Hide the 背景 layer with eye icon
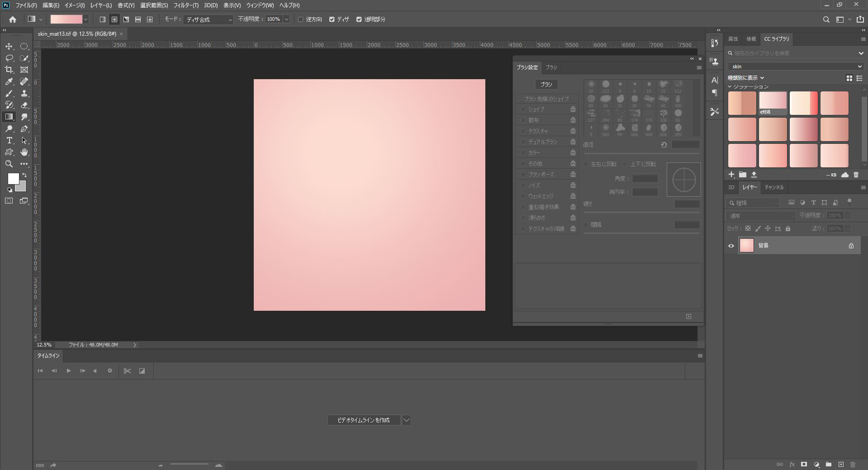 pyautogui.click(x=731, y=246)
